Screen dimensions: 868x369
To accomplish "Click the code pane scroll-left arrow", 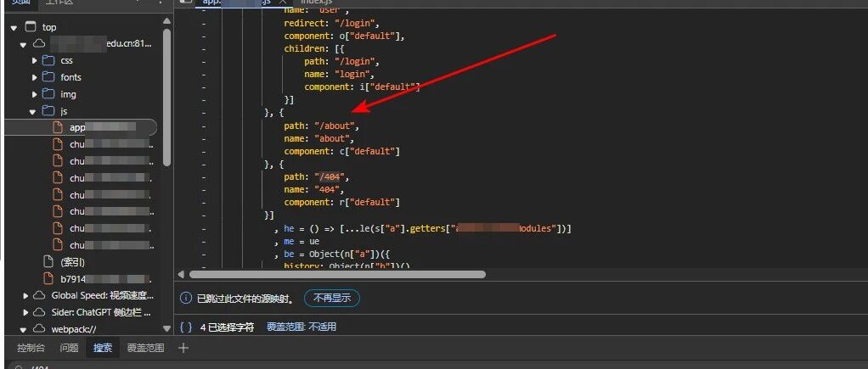I will click(x=180, y=274).
